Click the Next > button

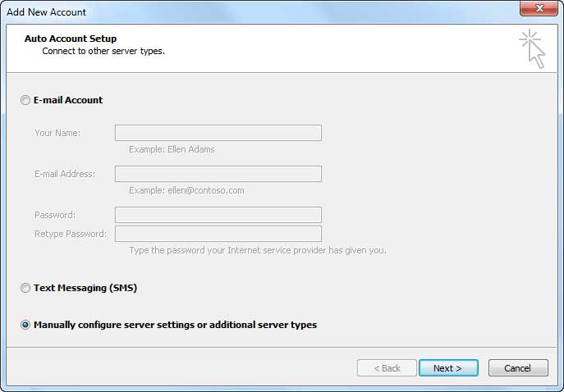point(448,368)
